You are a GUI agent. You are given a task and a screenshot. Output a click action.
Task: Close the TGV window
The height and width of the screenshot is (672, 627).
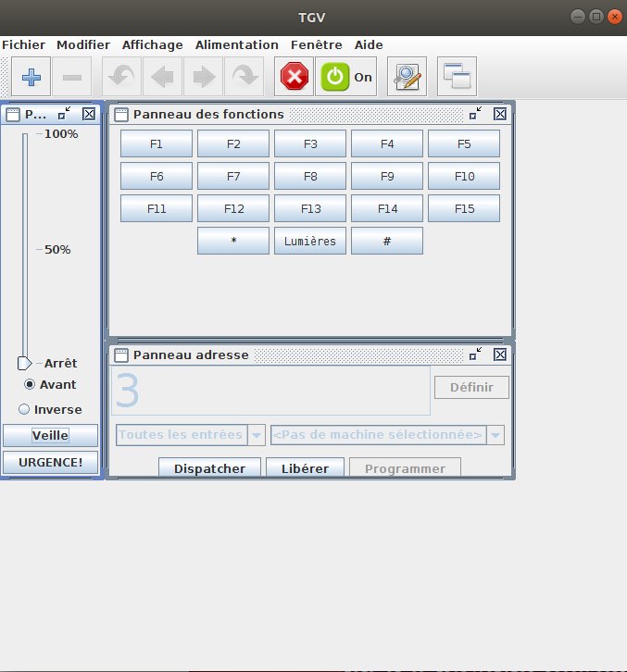(615, 18)
